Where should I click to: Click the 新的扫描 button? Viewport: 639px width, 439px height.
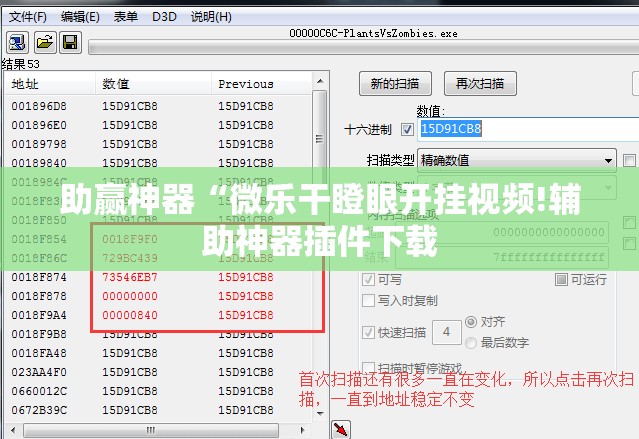tap(395, 84)
